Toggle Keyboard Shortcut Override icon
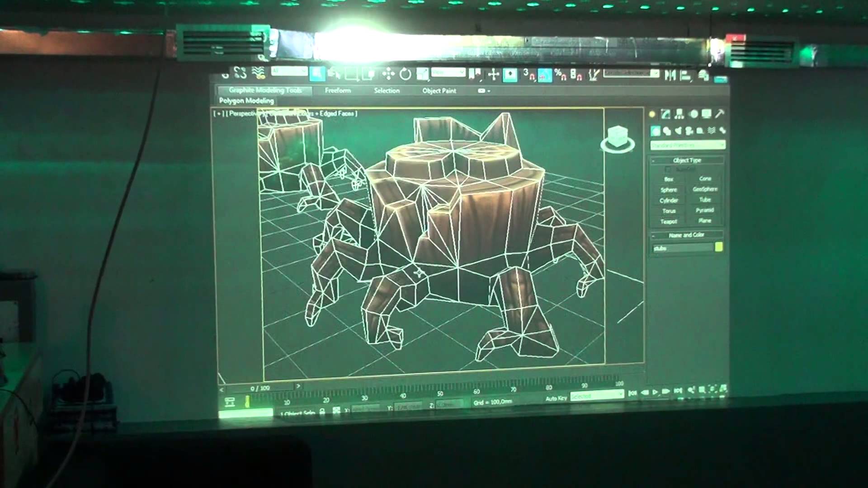The width and height of the screenshot is (868, 488). [x=510, y=75]
